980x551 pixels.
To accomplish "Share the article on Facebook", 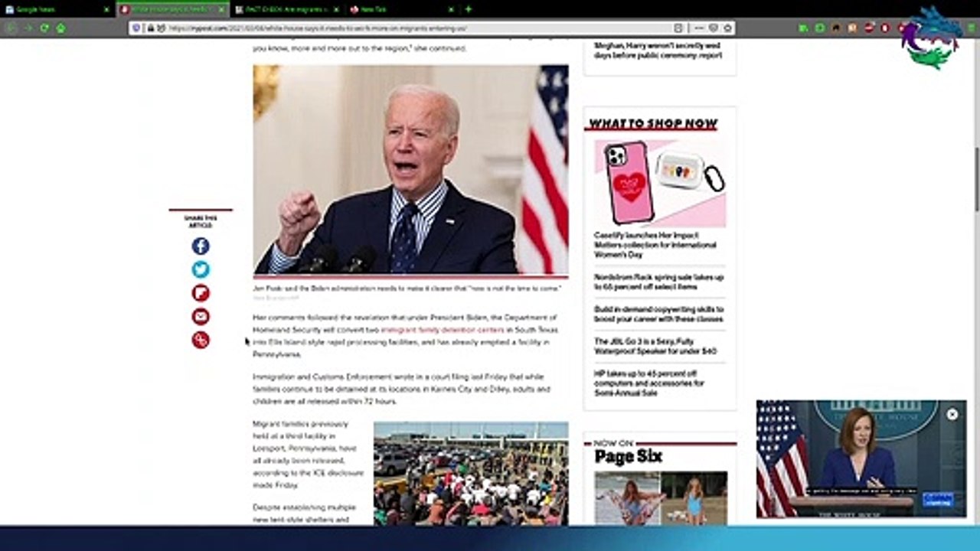I will (x=201, y=246).
